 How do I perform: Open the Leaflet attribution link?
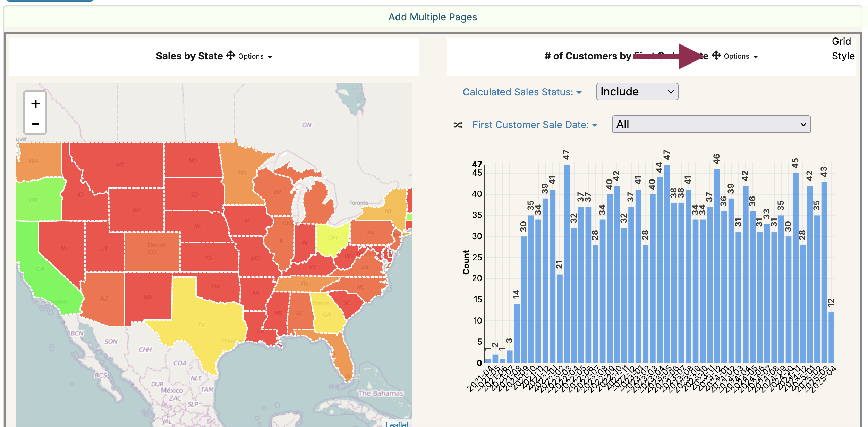pyautogui.click(x=397, y=424)
